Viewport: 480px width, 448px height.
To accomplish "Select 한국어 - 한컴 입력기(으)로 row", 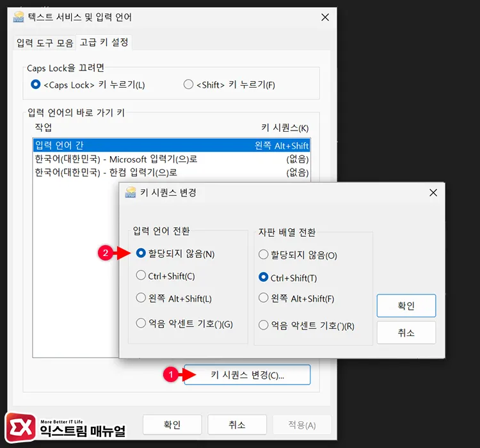I will tap(172, 172).
